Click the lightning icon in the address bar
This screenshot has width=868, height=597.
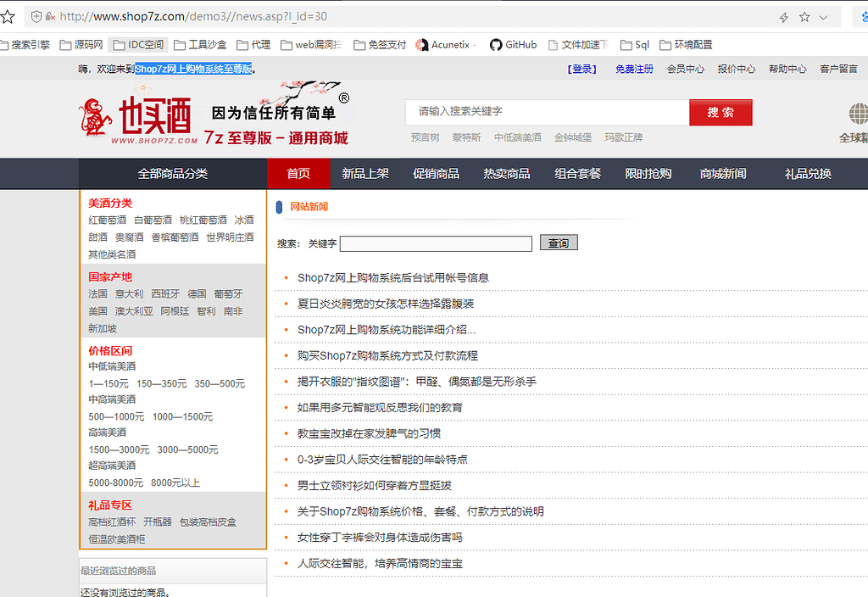[784, 15]
